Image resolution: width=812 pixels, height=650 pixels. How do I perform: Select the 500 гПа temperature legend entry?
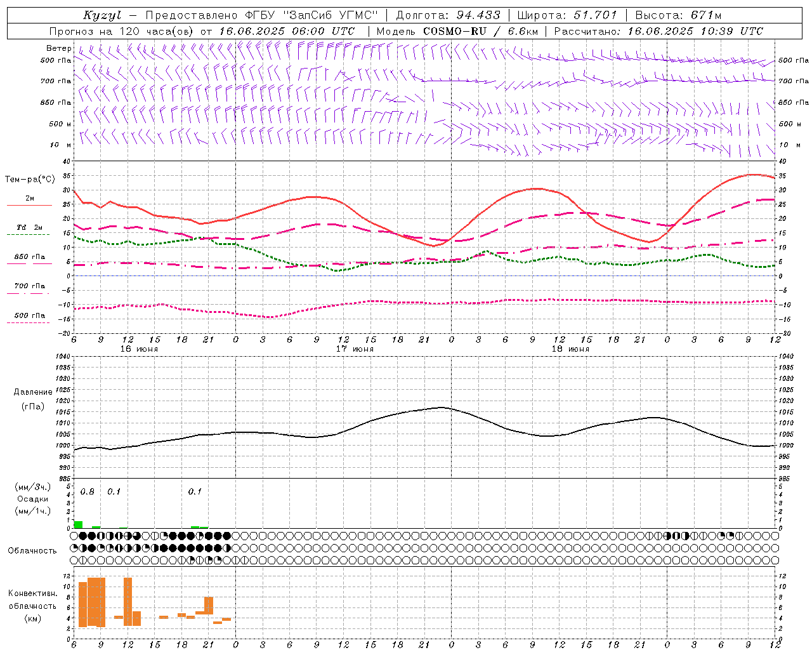click(30, 315)
